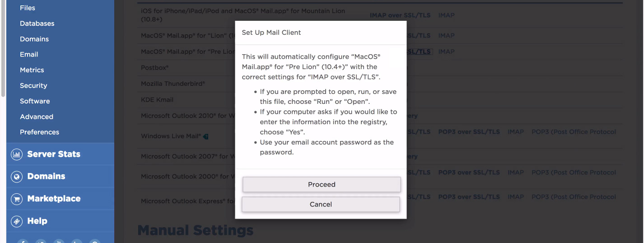Click the Marketplace cart icon
Screen dimensions: 644x243
click(x=17, y=199)
